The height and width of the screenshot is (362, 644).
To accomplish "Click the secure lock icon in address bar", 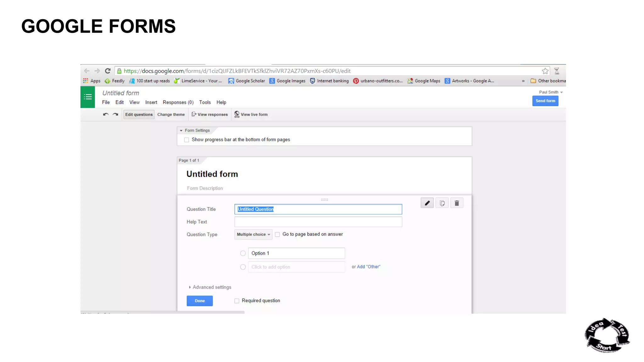I will coord(119,71).
